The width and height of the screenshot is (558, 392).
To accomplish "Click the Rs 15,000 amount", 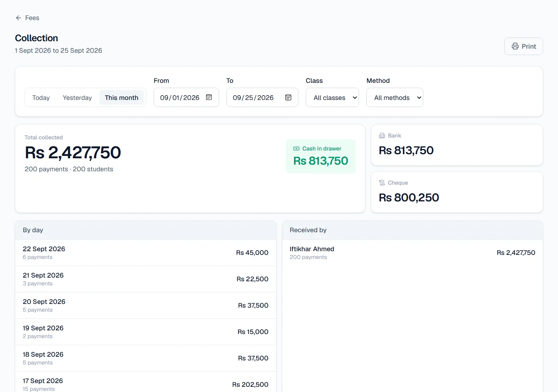I will (253, 332).
